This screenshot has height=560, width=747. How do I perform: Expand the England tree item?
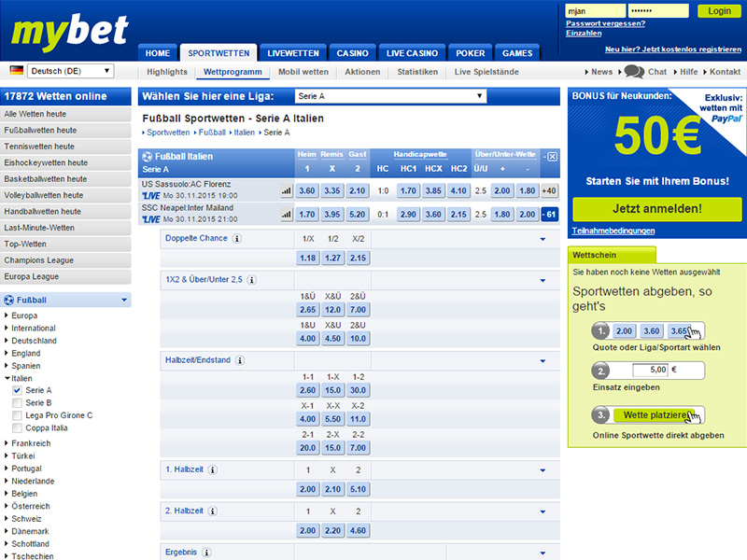point(7,353)
